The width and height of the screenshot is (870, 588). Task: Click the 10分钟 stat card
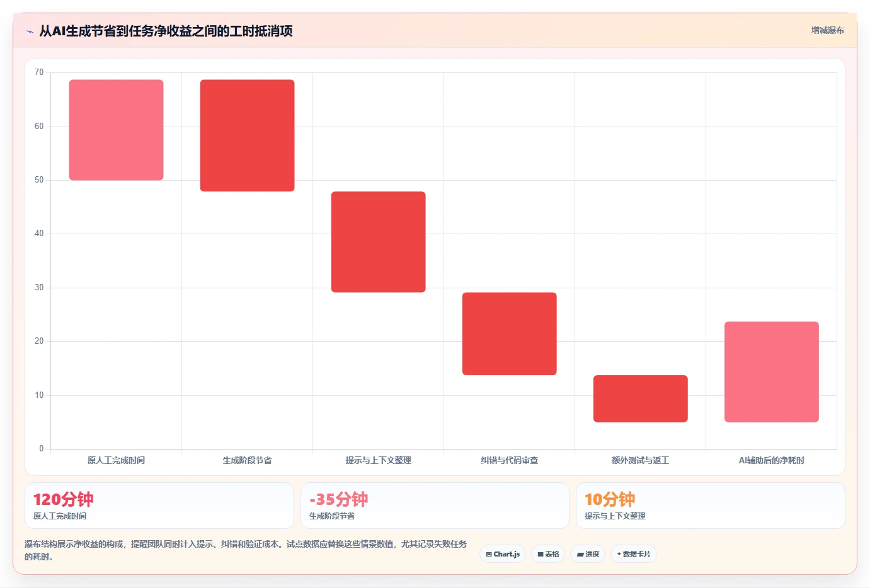tap(710, 506)
